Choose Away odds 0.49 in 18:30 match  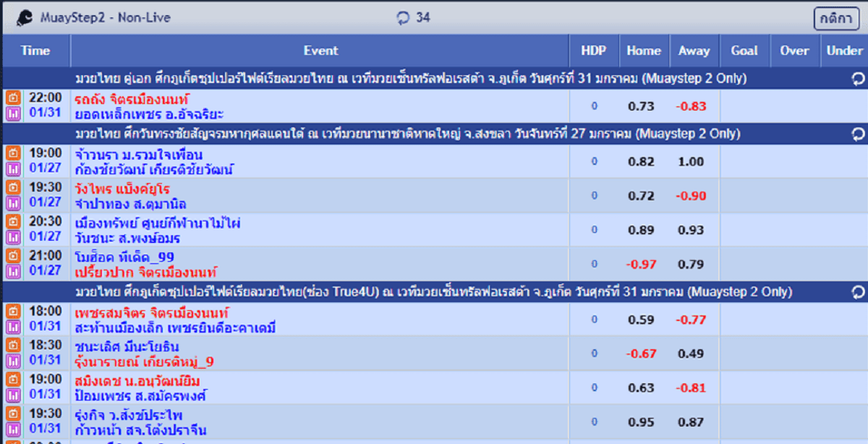point(691,354)
